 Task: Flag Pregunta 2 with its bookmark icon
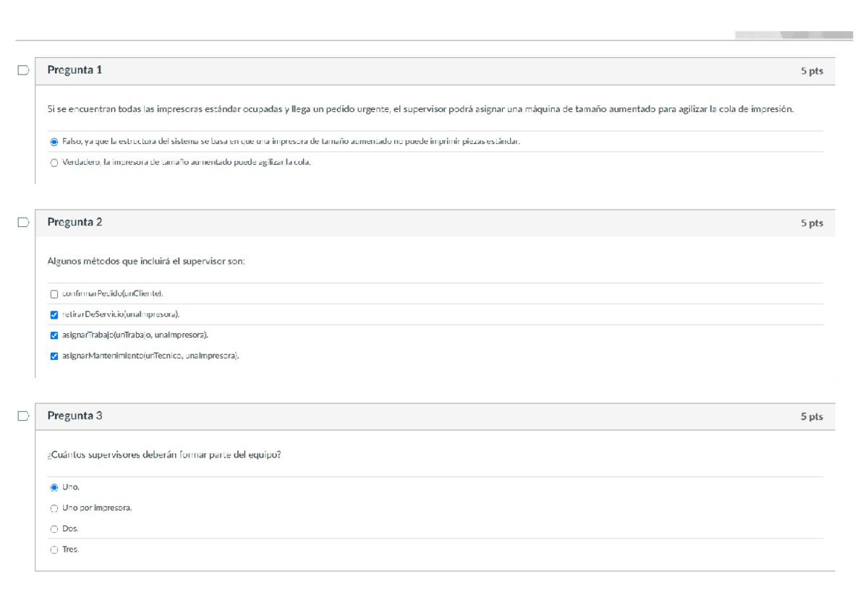tap(23, 223)
